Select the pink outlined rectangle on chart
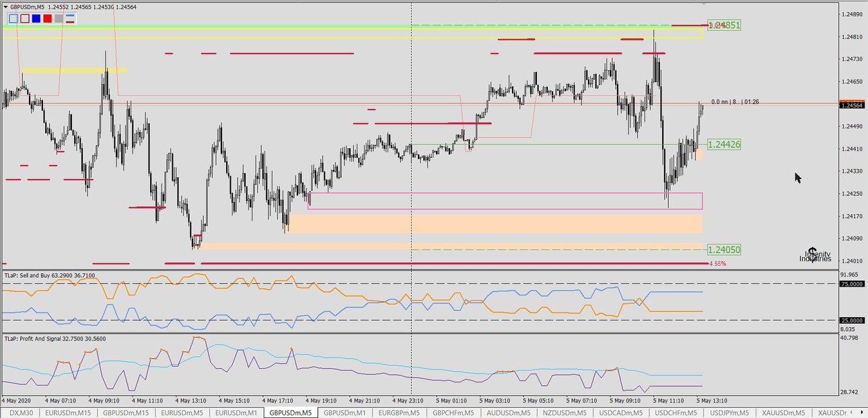The width and height of the screenshot is (868, 418). [505, 201]
